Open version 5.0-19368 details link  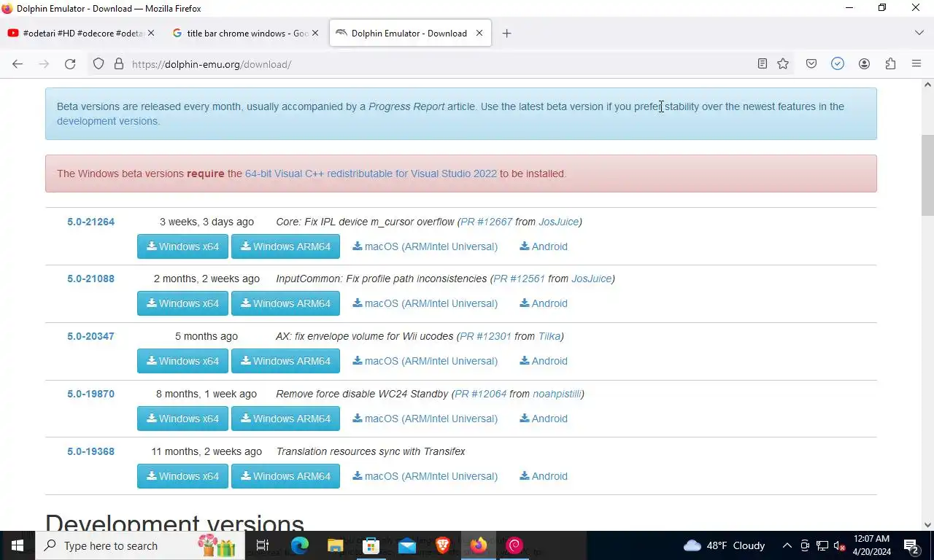[90, 451]
